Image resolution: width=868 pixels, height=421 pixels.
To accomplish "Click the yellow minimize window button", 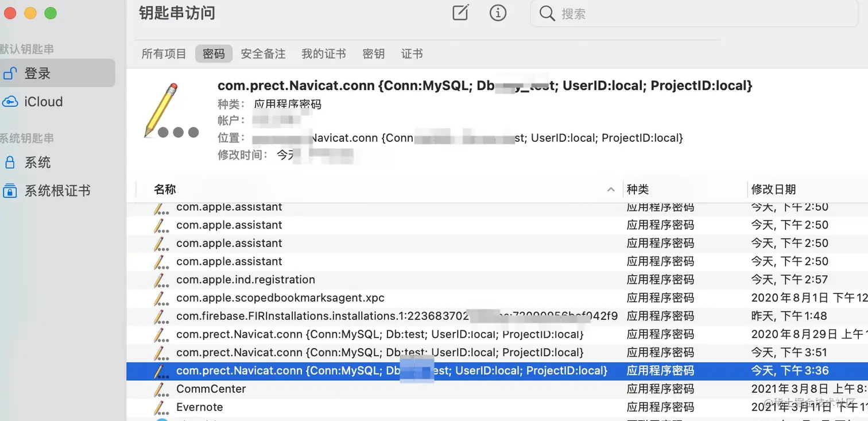I will click(x=30, y=13).
